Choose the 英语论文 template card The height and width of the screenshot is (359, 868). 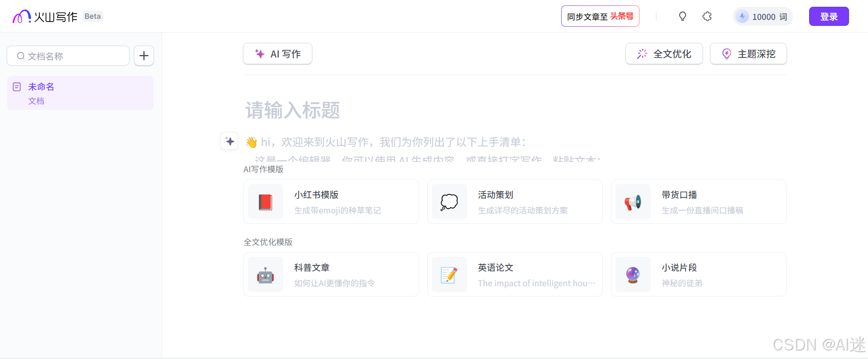[x=515, y=274]
